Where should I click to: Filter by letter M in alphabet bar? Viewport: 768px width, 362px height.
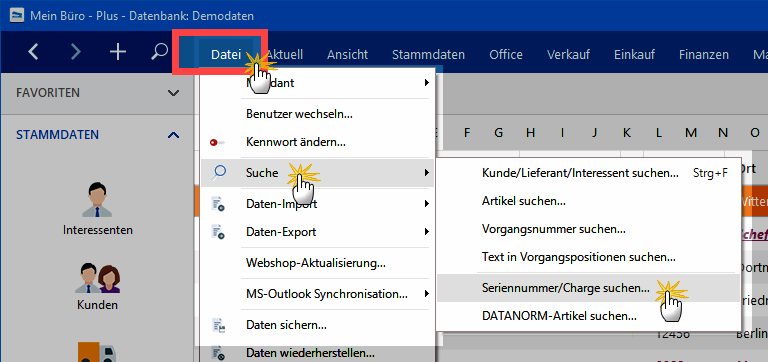[691, 132]
